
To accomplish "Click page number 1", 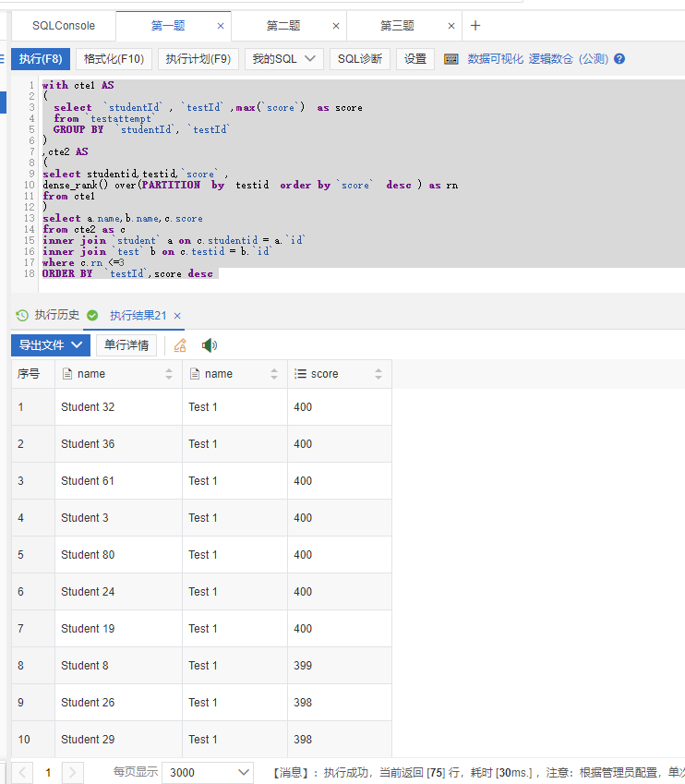I will tap(48, 773).
